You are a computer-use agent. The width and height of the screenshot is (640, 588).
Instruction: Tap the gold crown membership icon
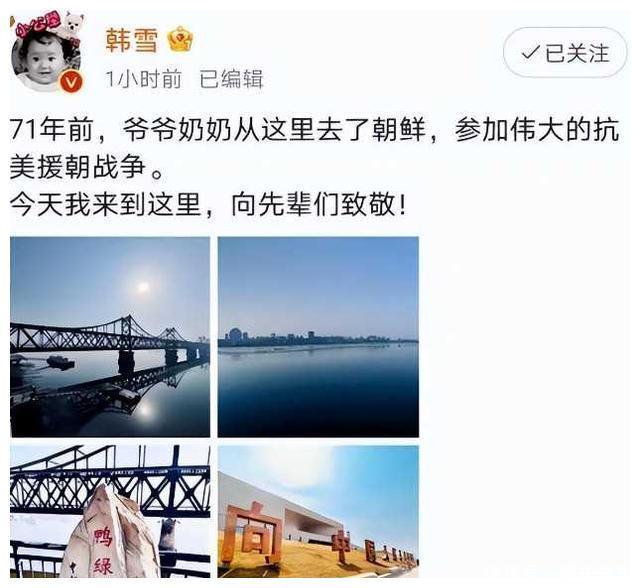pyautogui.click(x=180, y=39)
